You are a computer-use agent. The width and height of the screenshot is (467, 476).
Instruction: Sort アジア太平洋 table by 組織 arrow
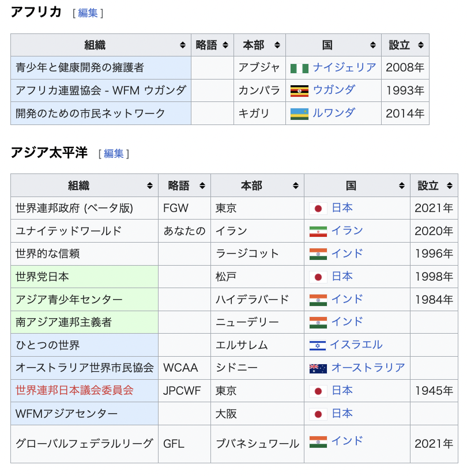tap(150, 186)
